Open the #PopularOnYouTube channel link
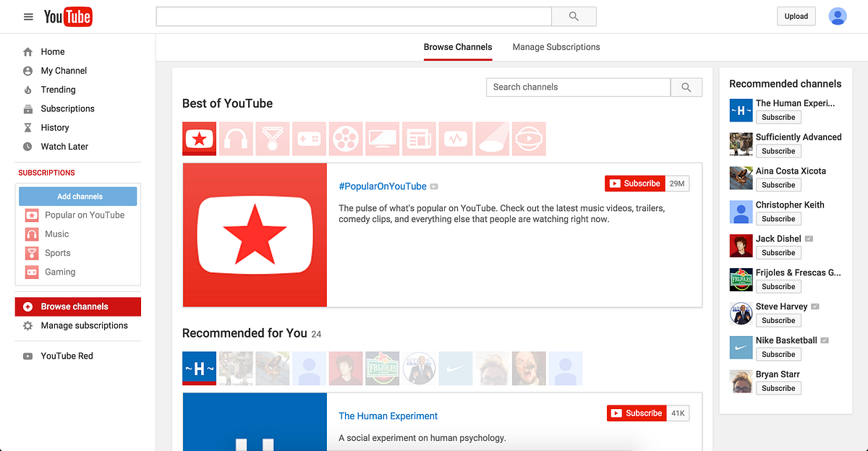868x451 pixels. click(383, 186)
